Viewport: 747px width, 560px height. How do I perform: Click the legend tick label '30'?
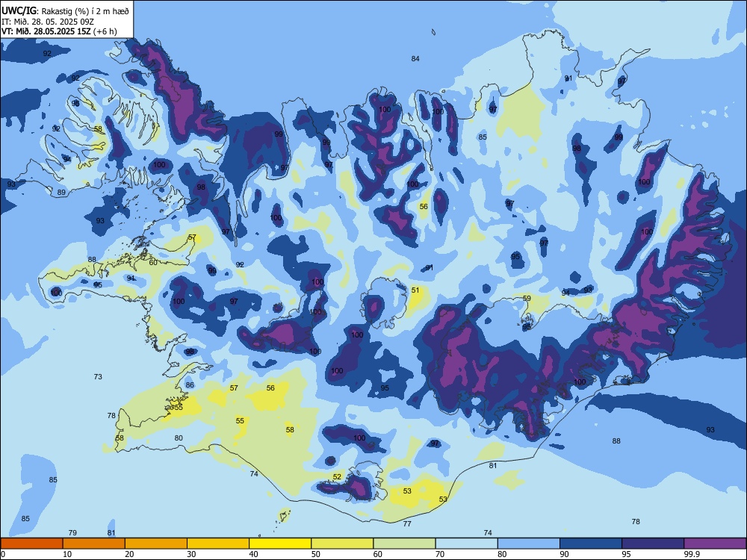pos(191,554)
